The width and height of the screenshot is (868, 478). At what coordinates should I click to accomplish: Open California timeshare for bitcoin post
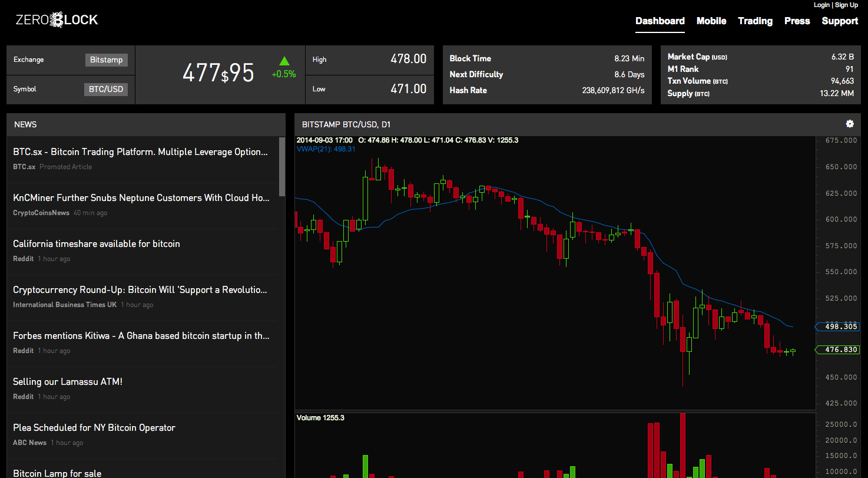tap(97, 244)
